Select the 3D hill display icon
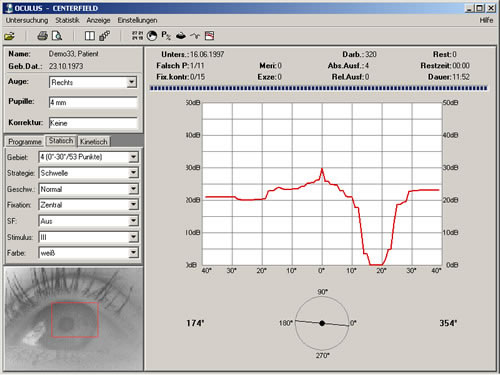 pyautogui.click(x=181, y=36)
